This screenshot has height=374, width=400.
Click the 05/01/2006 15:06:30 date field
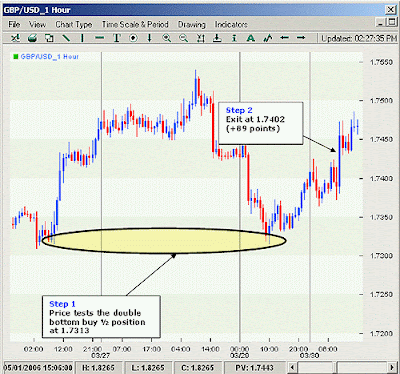click(x=37, y=368)
